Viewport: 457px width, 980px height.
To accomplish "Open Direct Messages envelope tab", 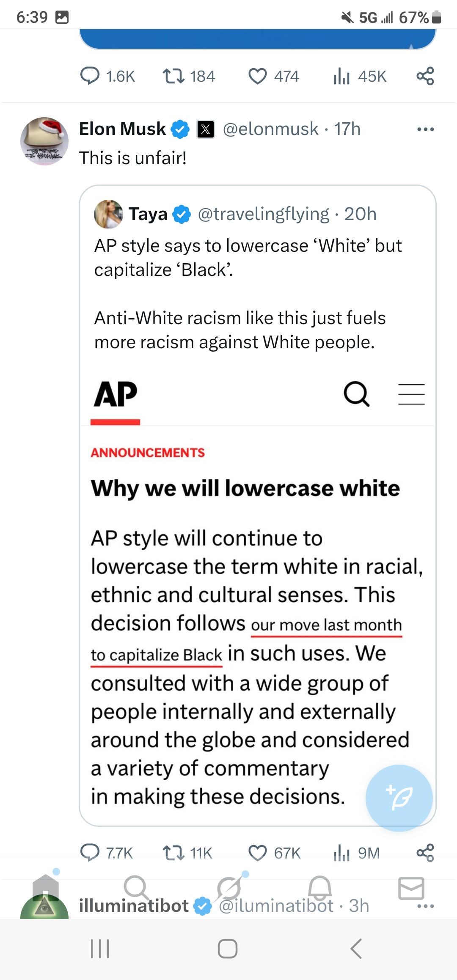I will [411, 888].
